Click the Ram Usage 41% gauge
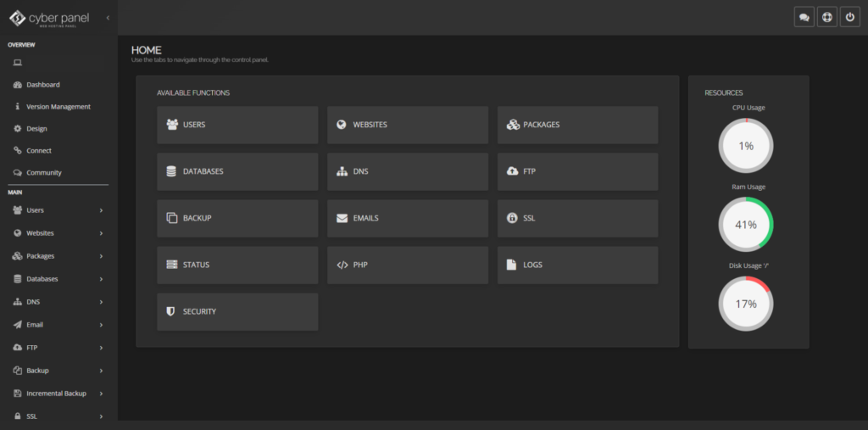The image size is (868, 430). tap(746, 225)
